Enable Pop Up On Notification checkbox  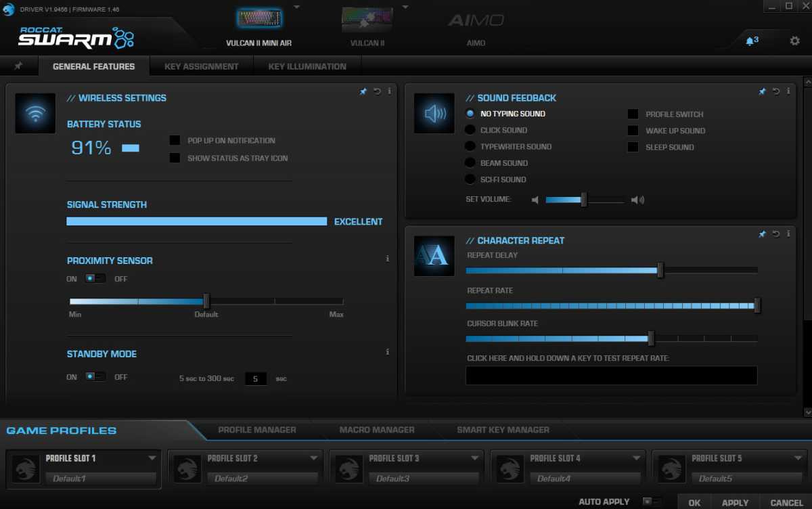(x=175, y=140)
